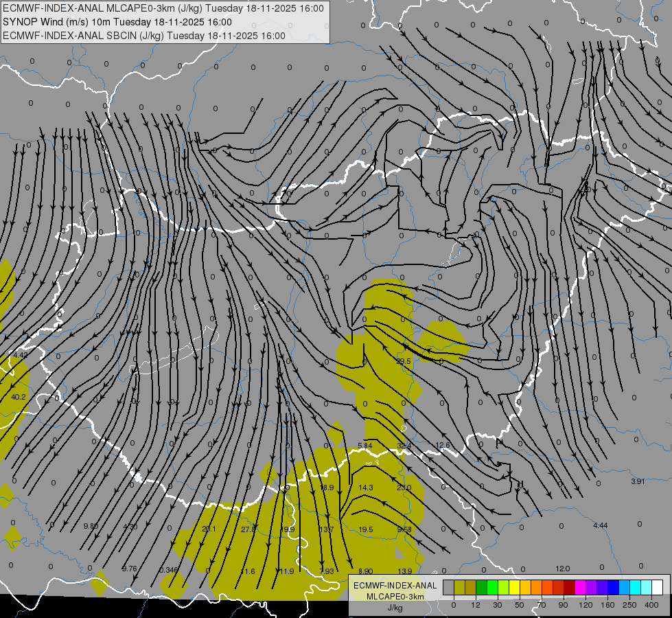This screenshot has width=672, height=618.
Task: Click legend scale label 400
Action: point(651,606)
